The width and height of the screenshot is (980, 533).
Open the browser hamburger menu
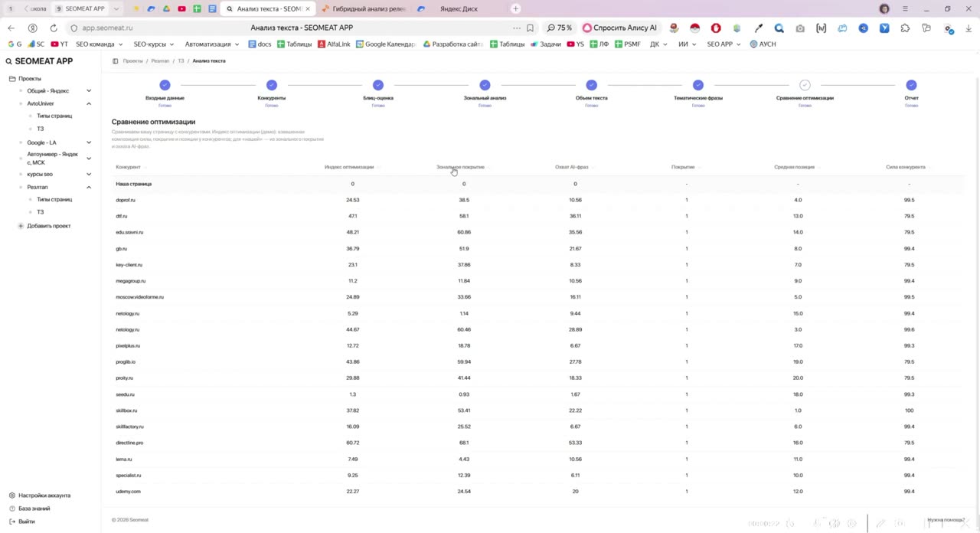[906, 9]
